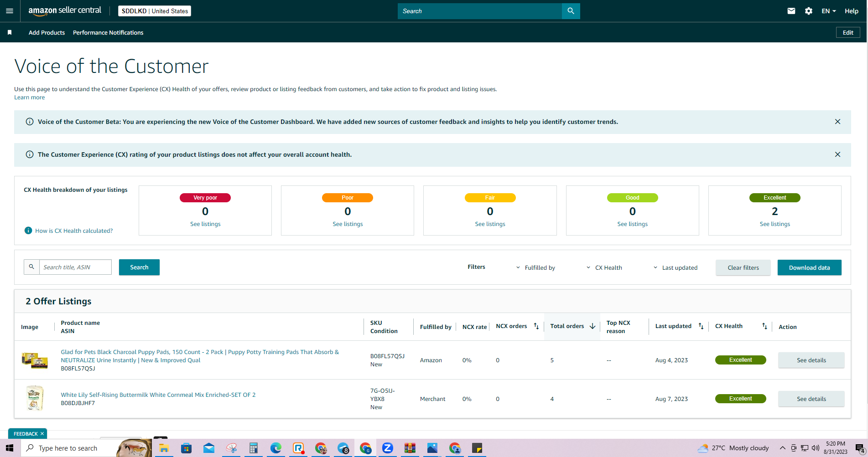The width and height of the screenshot is (868, 457).
Task: Focus the top Seller Central search box
Action: point(480,11)
